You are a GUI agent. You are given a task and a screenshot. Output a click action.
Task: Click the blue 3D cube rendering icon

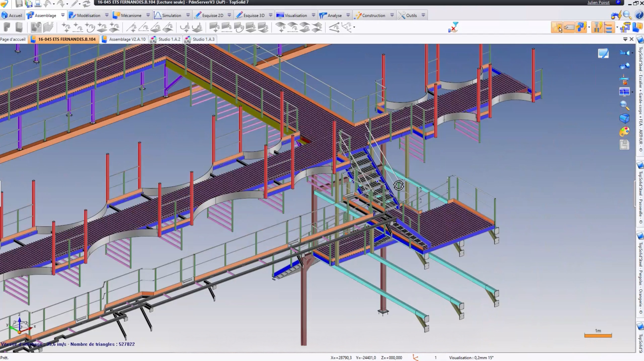624,118
